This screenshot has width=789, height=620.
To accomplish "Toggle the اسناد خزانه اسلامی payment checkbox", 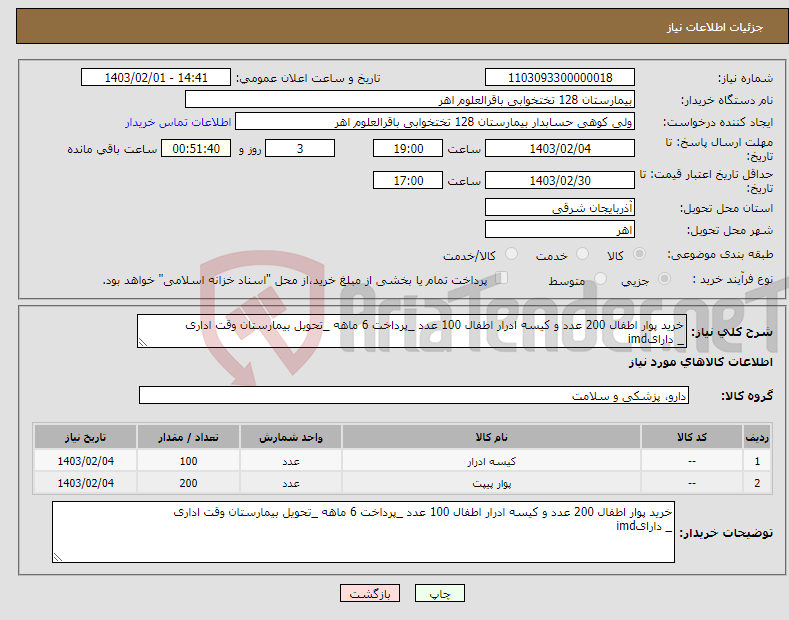I will 502,277.
